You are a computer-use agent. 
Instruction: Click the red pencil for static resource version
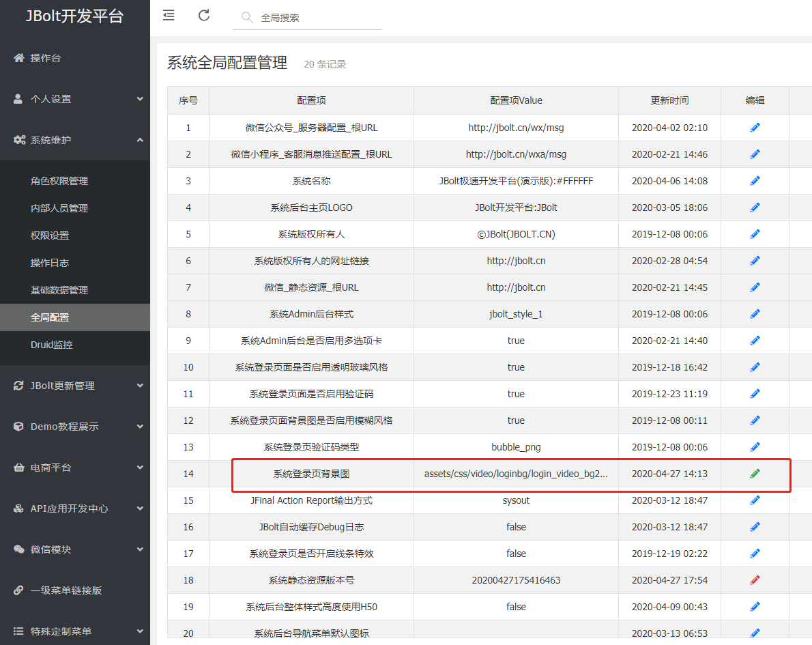(755, 580)
